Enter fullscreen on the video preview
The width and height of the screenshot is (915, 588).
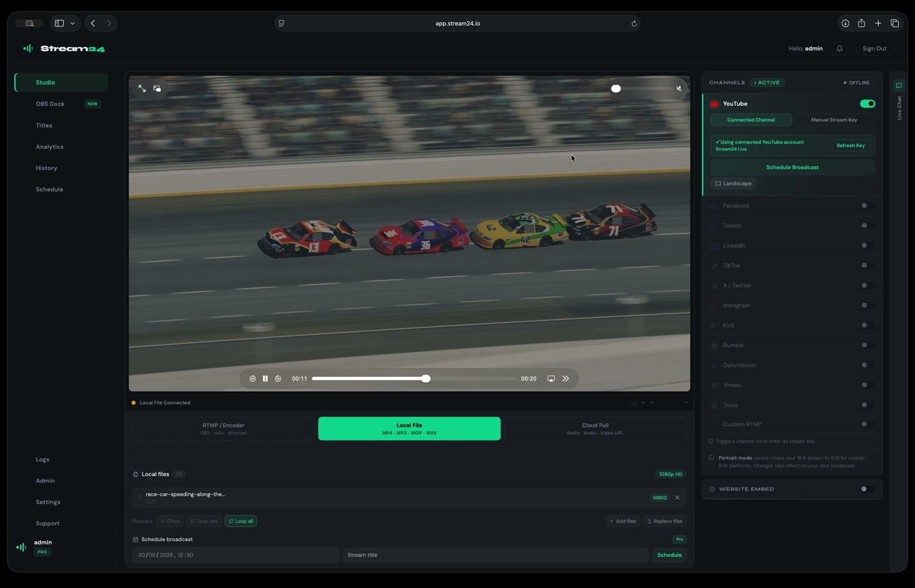(142, 89)
